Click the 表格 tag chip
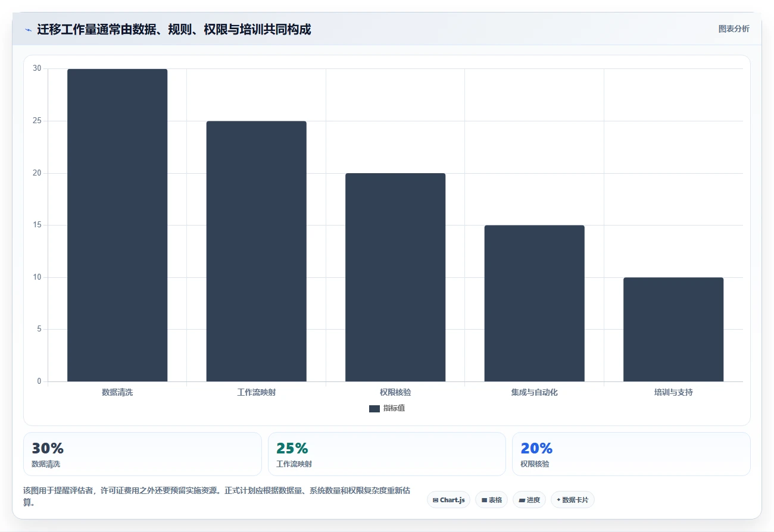 coord(491,500)
